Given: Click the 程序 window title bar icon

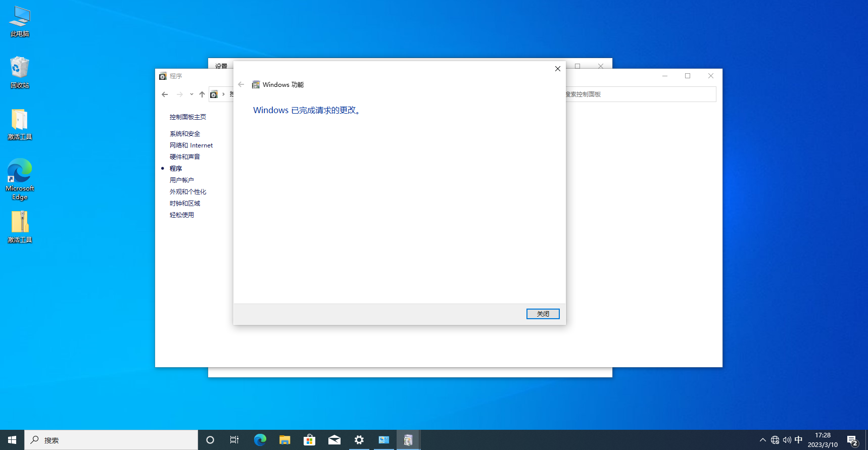Looking at the screenshot, I should tap(163, 76).
